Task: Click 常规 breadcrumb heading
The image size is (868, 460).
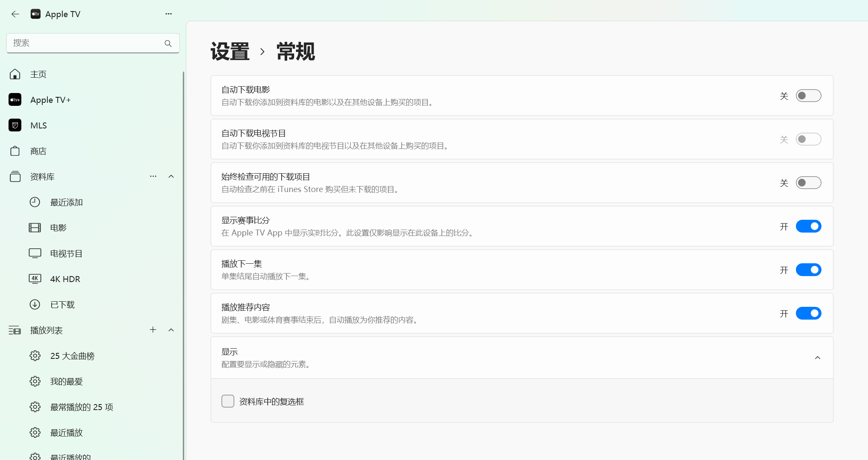Action: pyautogui.click(x=296, y=52)
